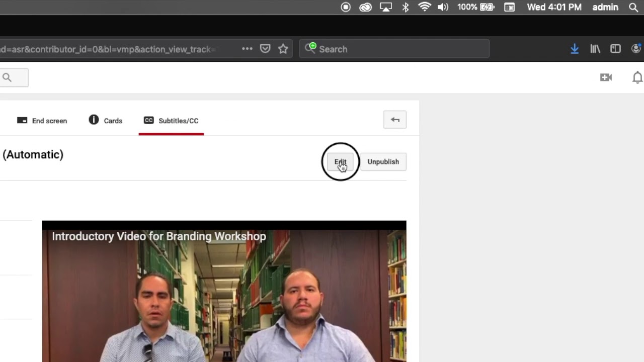Click the (Automatic) caption track heading
The image size is (644, 362).
tap(33, 155)
